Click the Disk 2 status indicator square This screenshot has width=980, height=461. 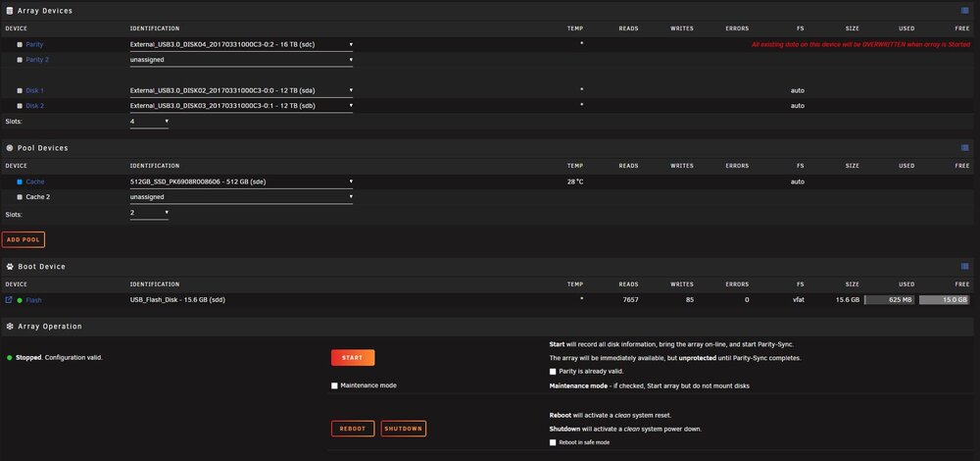(20, 106)
